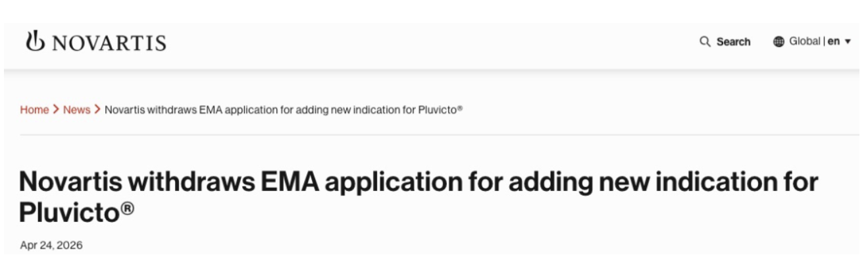Open Search via its text label

tap(733, 42)
